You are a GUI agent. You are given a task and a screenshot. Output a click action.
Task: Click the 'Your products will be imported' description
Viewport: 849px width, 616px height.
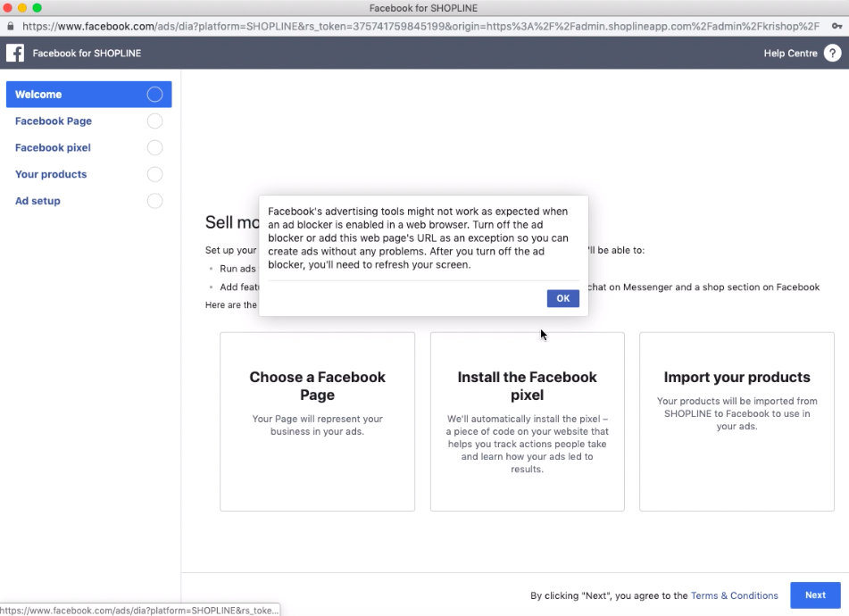point(737,413)
